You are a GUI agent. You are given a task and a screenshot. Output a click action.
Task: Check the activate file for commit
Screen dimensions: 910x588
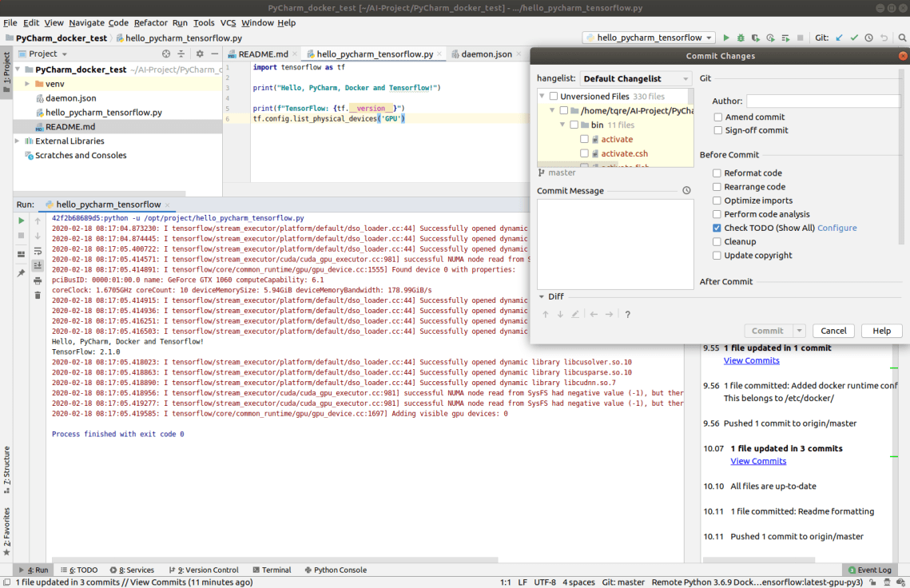tap(584, 139)
